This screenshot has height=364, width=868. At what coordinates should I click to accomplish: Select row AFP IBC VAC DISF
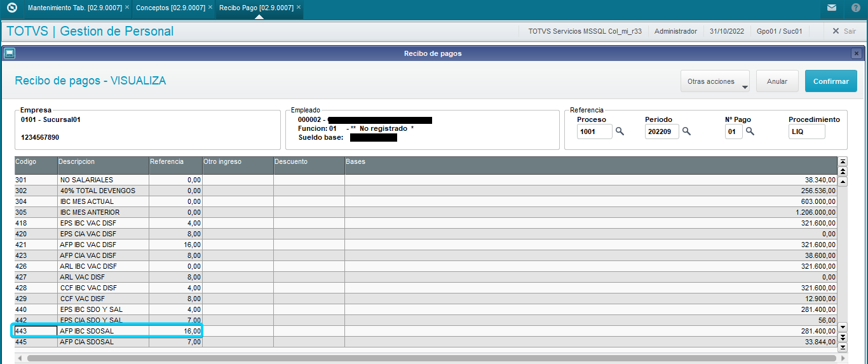[426, 245]
